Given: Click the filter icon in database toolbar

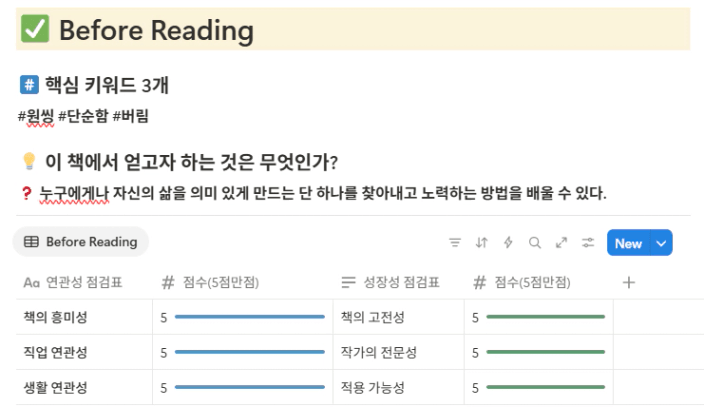Looking at the screenshot, I should [455, 243].
